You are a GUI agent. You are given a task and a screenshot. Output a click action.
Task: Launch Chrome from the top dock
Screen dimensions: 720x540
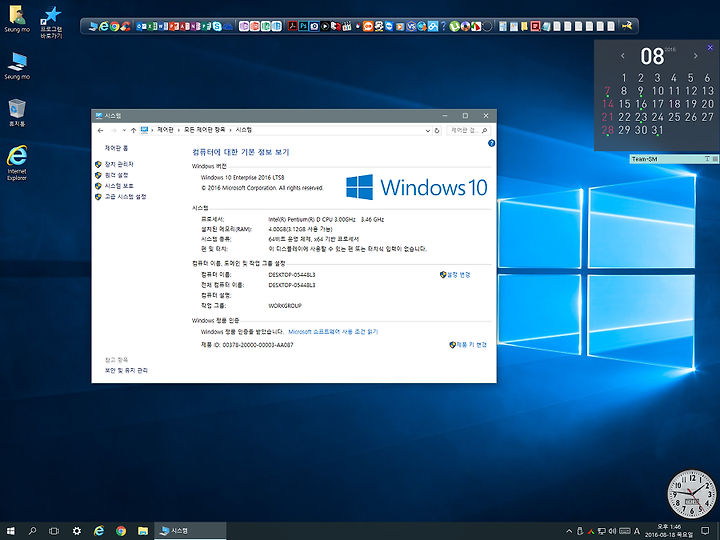[x=114, y=26]
